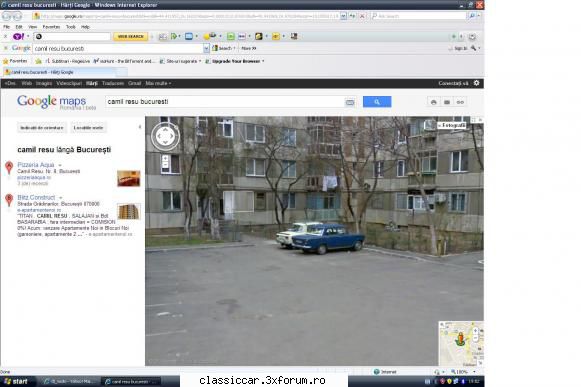Close the Street View panel with its X
Screen dimensions: 581x387
(480, 120)
